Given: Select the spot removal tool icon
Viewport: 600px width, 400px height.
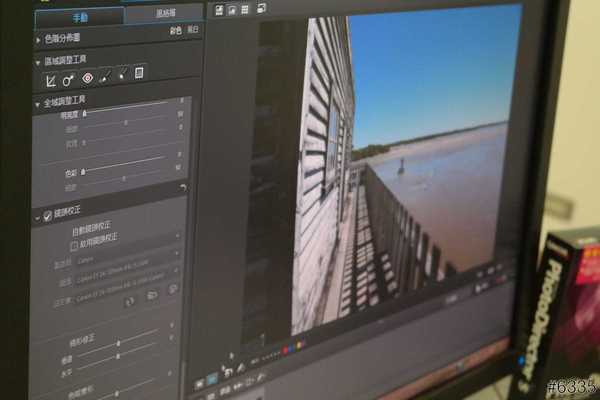Looking at the screenshot, I should (68, 78).
